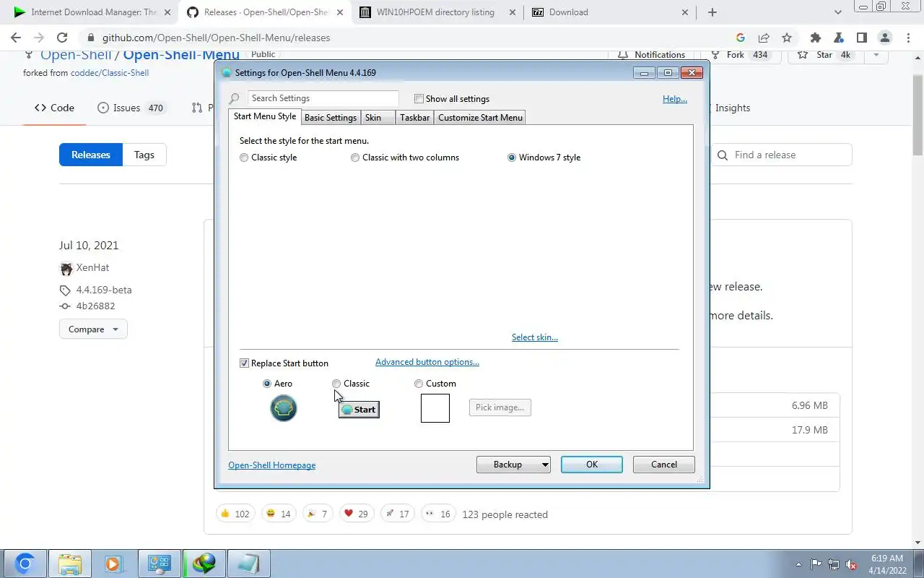Reload the GitHub page
Image resolution: width=924 pixels, height=578 pixels.
62,38
